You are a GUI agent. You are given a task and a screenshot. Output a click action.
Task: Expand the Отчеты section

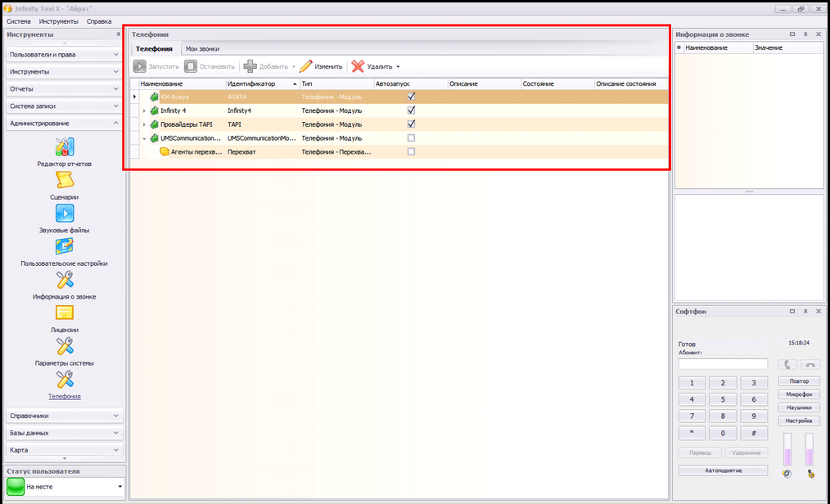tap(65, 89)
